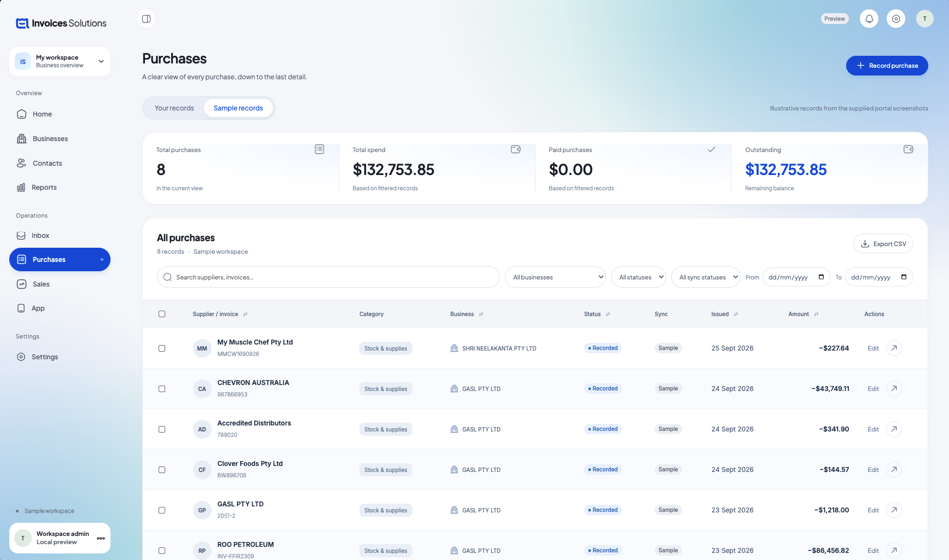Screen dimensions: 949x560
Task: Expand the My workspace switcher
Action: 60,61
